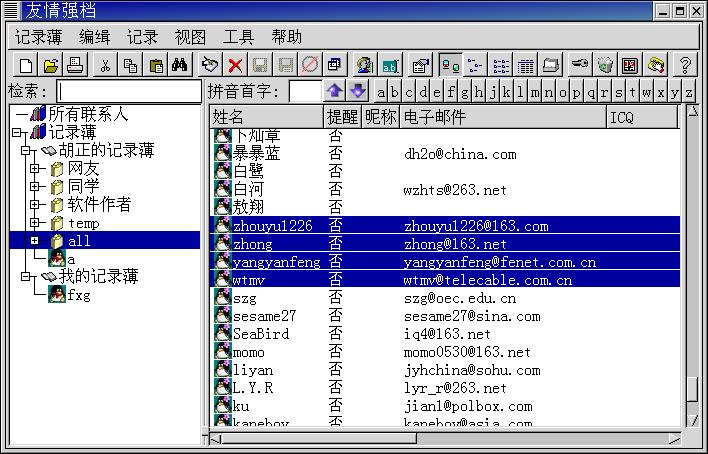Filter contacts by pinyin letter 'm'
708x454 pixels.
click(535, 92)
